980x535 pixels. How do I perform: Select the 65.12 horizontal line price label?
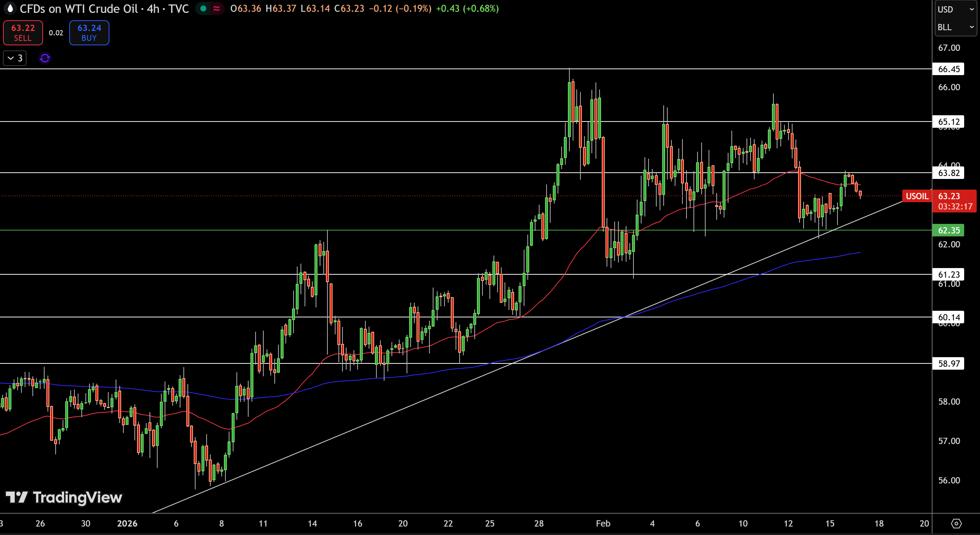(948, 122)
